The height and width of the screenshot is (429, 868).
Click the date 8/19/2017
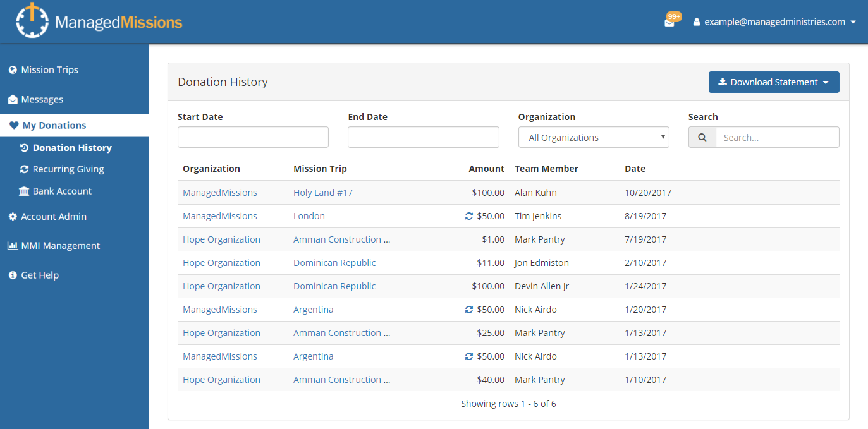[645, 216]
